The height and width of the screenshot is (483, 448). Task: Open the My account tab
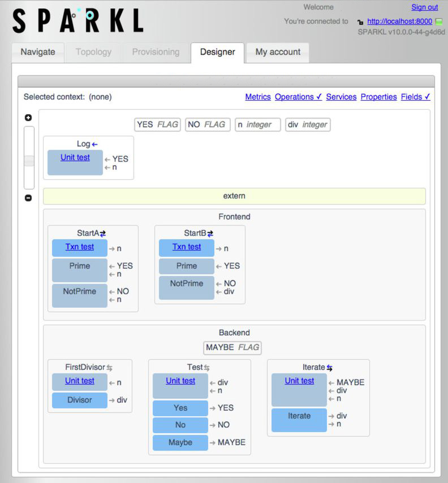[x=278, y=52]
